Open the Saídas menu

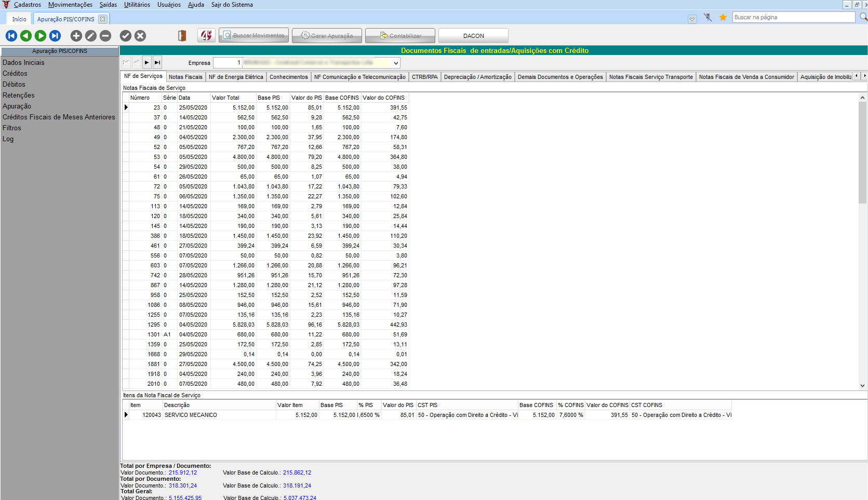108,5
